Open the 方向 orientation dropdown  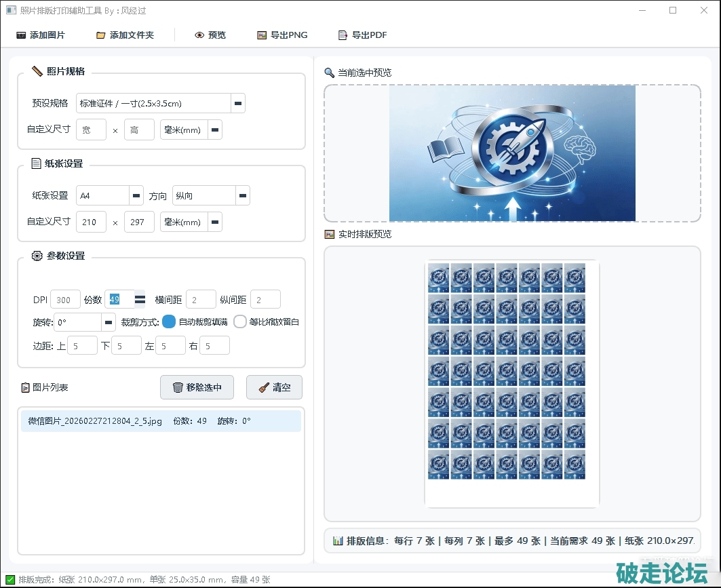(242, 195)
